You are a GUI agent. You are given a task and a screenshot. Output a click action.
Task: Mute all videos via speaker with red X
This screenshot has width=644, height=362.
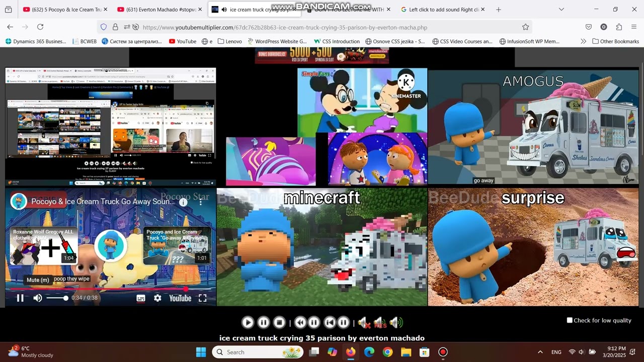[364, 323]
